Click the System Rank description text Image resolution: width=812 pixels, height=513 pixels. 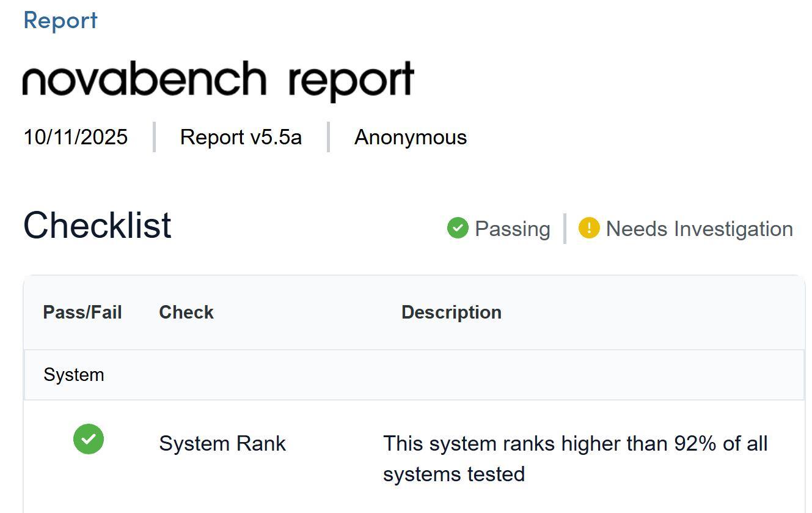coord(550,459)
